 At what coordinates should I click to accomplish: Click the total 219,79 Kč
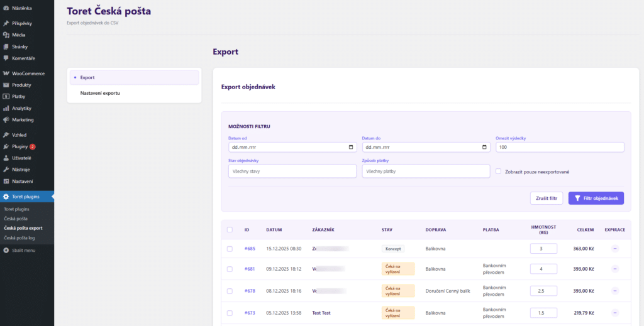pyautogui.click(x=584, y=313)
